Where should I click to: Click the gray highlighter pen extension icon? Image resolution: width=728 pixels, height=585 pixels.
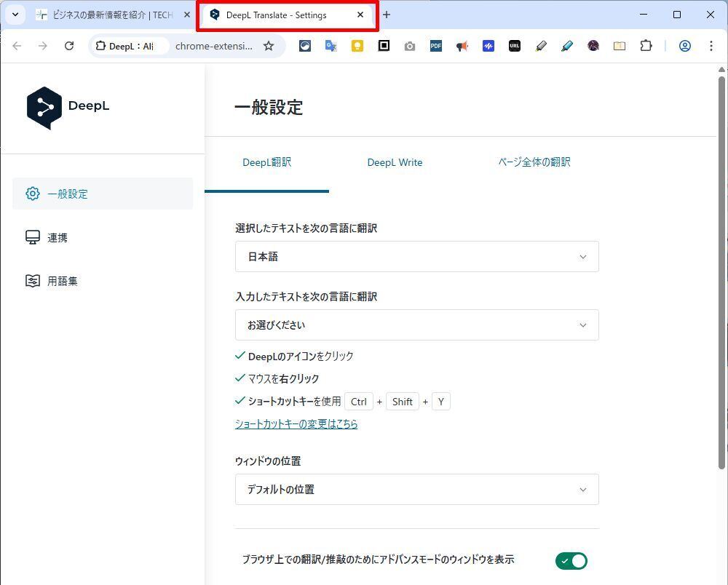[540, 46]
